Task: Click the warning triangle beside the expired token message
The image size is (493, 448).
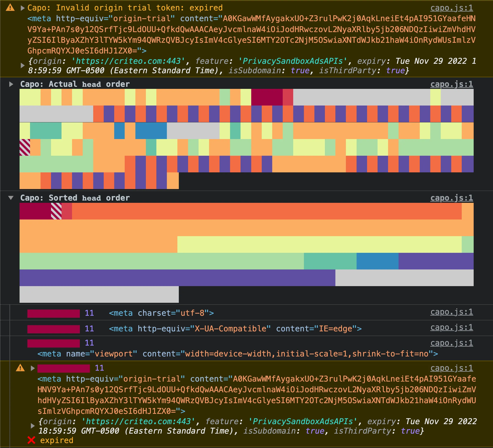Action: (10, 8)
